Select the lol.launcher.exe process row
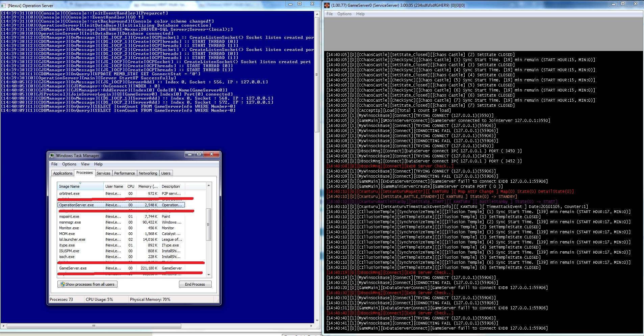This screenshot has height=336, width=644. pyautogui.click(x=121, y=239)
